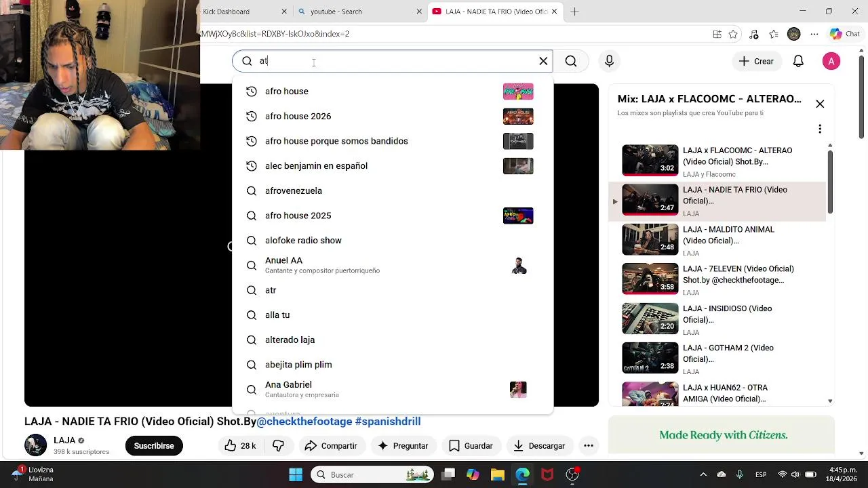This screenshot has height=488, width=868.
Task: Open File Explorer from the taskbar
Action: [497, 474]
